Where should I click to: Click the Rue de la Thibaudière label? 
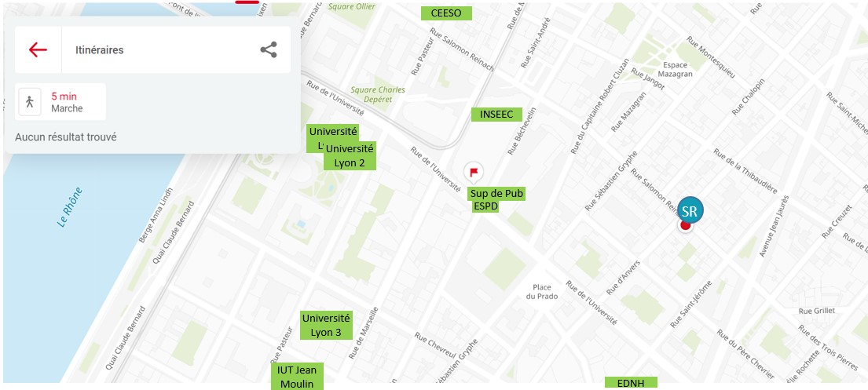coord(745,171)
